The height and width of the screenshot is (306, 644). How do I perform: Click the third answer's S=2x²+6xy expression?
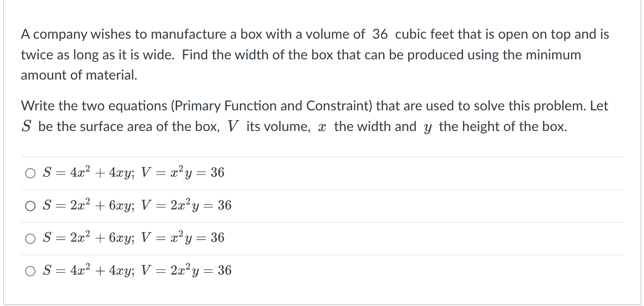click(x=89, y=238)
